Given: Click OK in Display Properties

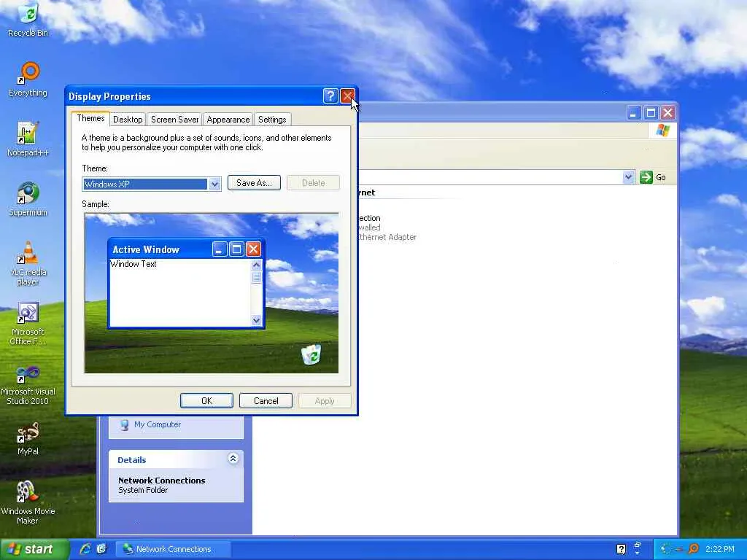Looking at the screenshot, I should point(206,401).
